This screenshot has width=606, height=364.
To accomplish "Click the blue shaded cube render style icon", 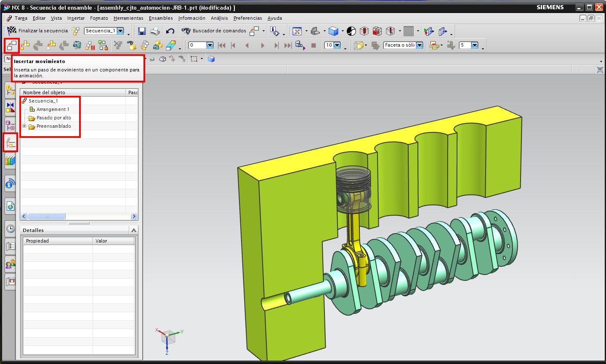I will [x=334, y=31].
